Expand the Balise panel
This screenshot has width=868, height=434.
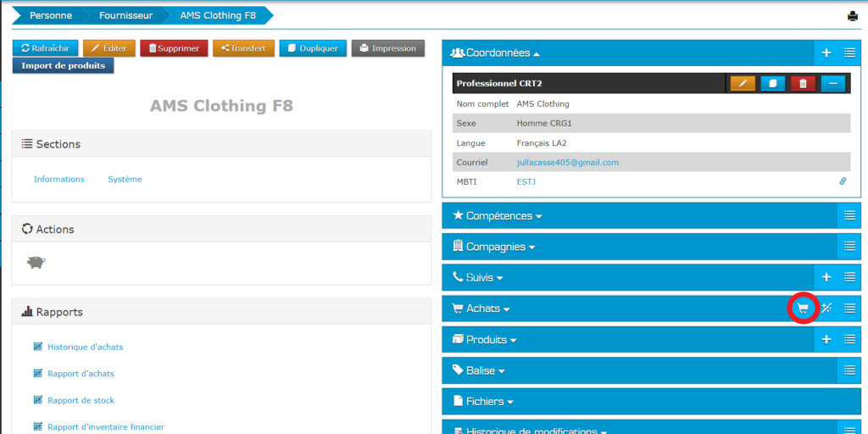(x=484, y=370)
